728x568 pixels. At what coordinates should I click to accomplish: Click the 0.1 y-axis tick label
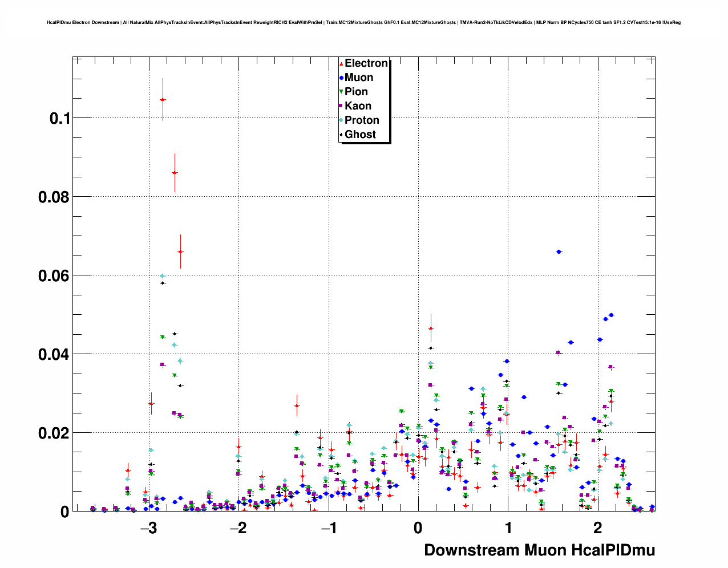(59, 119)
